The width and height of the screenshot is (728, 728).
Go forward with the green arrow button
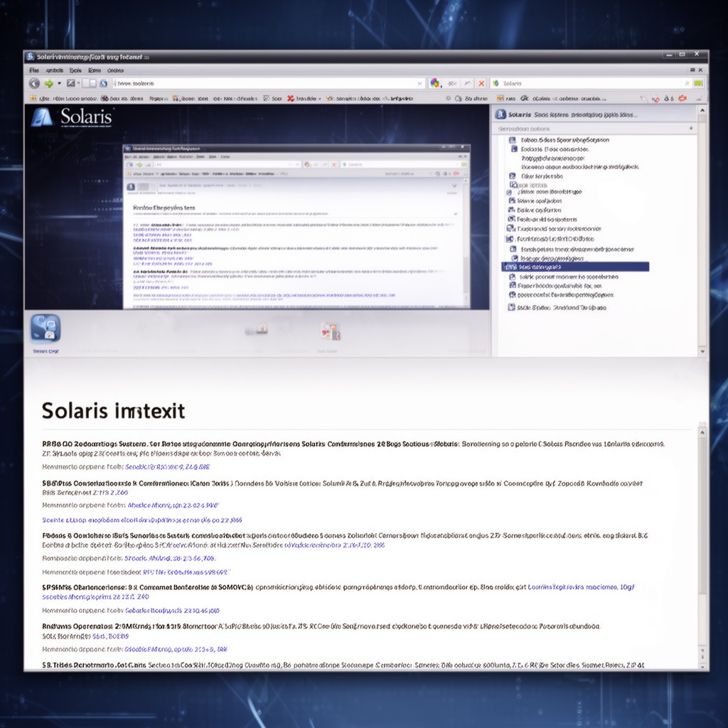pos(49,83)
